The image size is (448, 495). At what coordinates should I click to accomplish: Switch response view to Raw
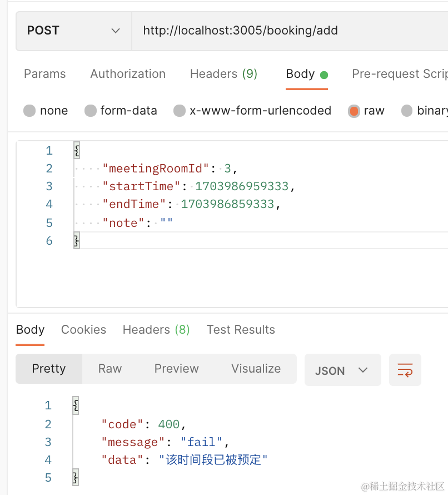[x=110, y=369]
